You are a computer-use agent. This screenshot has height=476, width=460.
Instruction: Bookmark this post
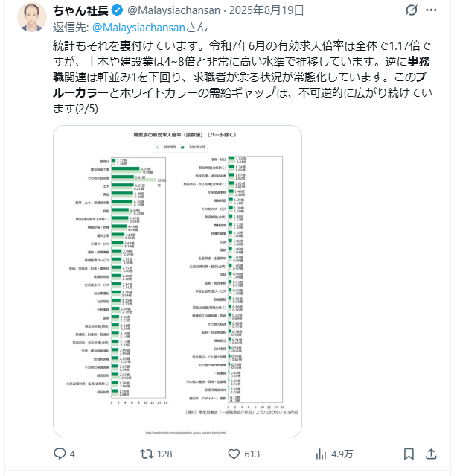pyautogui.click(x=409, y=454)
